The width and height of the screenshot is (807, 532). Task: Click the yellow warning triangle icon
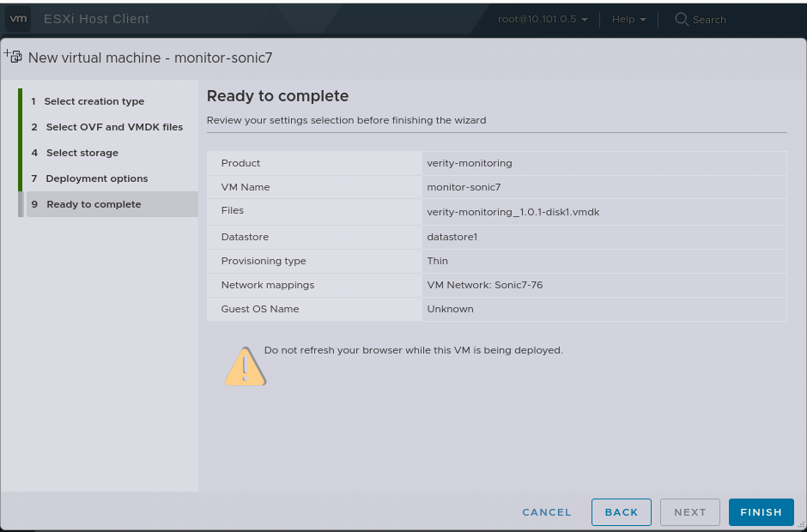pyautogui.click(x=245, y=366)
